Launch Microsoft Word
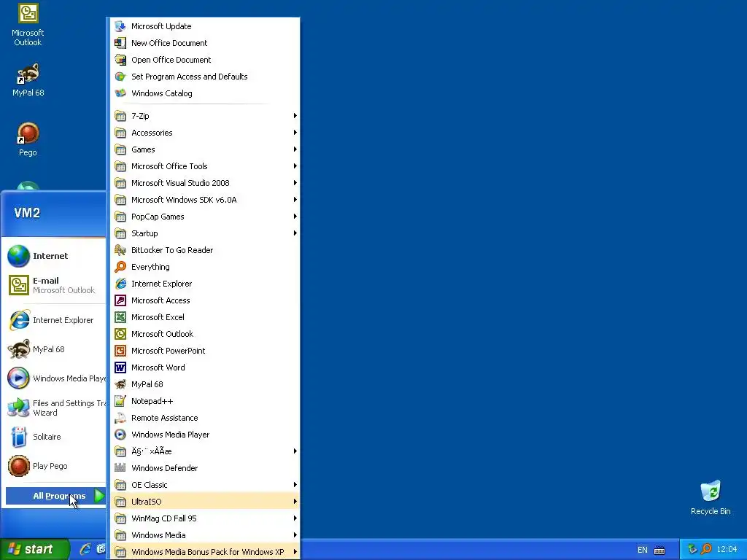This screenshot has height=560, width=747. [205, 367]
